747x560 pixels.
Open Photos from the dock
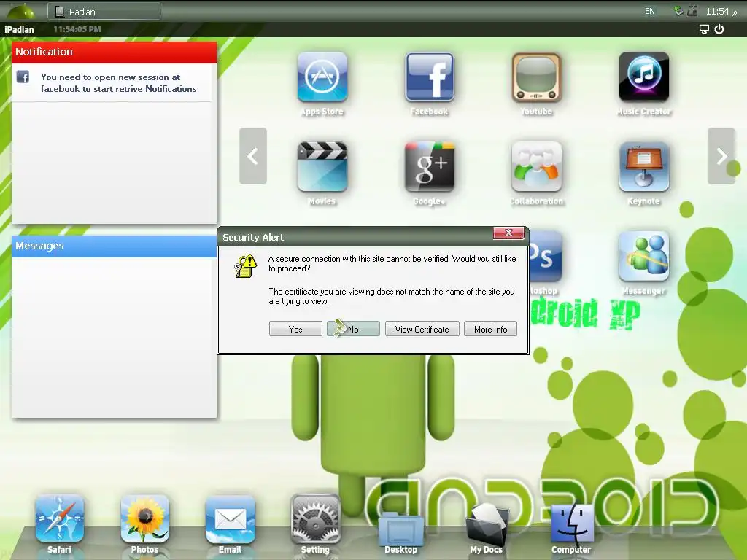pyautogui.click(x=145, y=518)
